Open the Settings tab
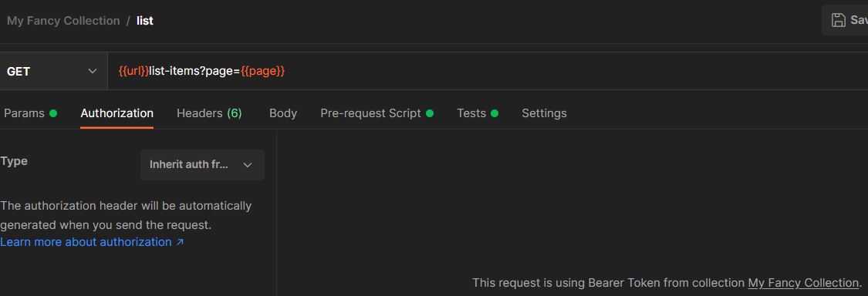 [544, 113]
